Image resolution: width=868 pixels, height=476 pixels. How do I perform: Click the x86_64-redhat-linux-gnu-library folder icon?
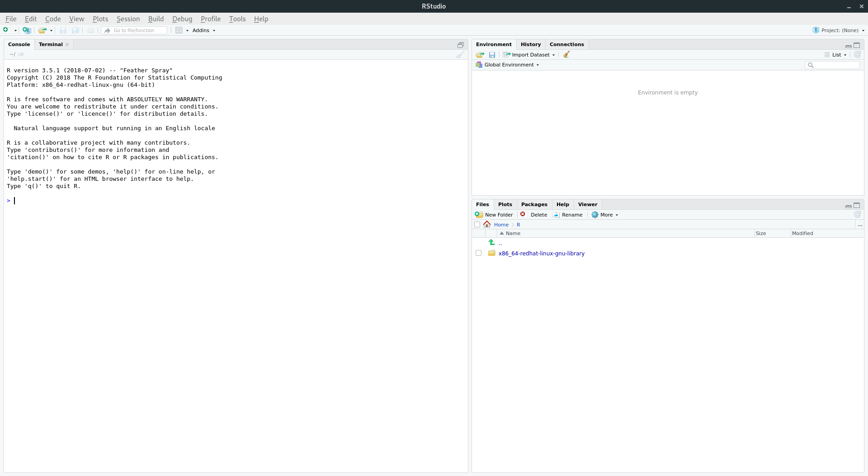(492, 253)
